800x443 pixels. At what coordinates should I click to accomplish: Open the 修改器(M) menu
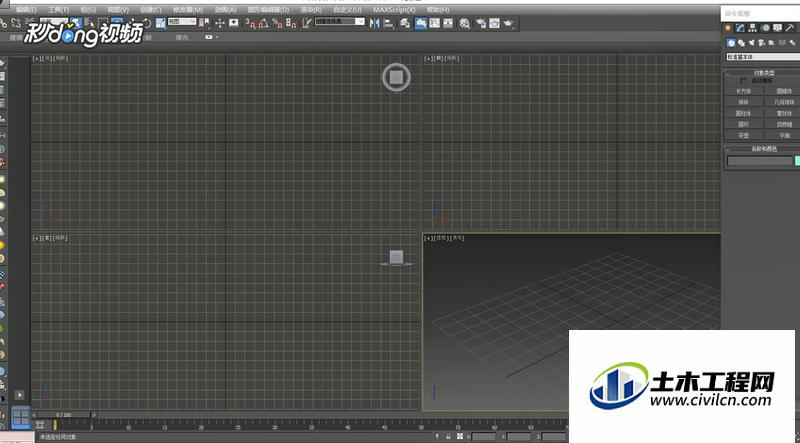[188, 10]
